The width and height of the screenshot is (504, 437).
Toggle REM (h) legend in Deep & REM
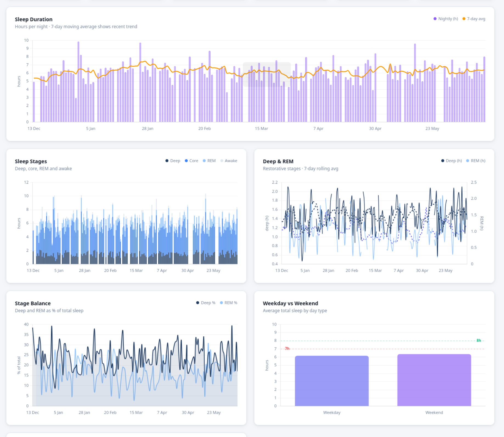pyautogui.click(x=476, y=161)
